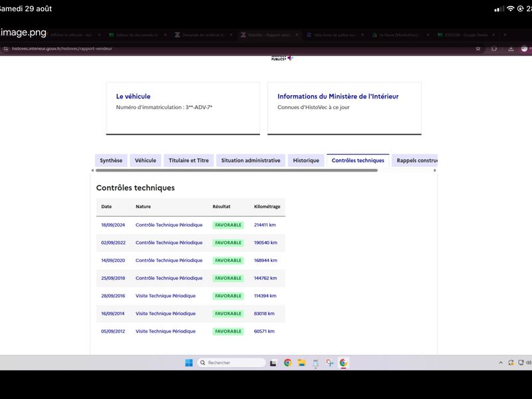Click the histovec address bar URL
The image size is (532, 399).
(x=62, y=49)
